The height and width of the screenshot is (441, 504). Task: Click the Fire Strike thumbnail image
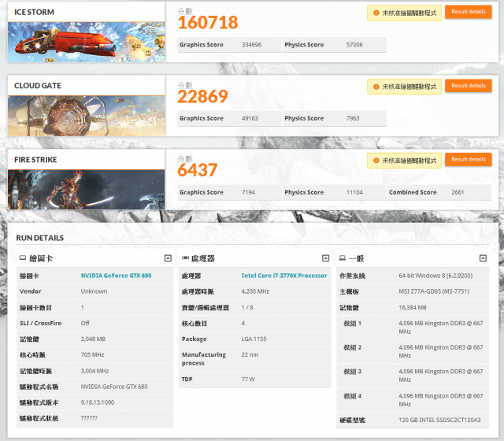(x=86, y=190)
